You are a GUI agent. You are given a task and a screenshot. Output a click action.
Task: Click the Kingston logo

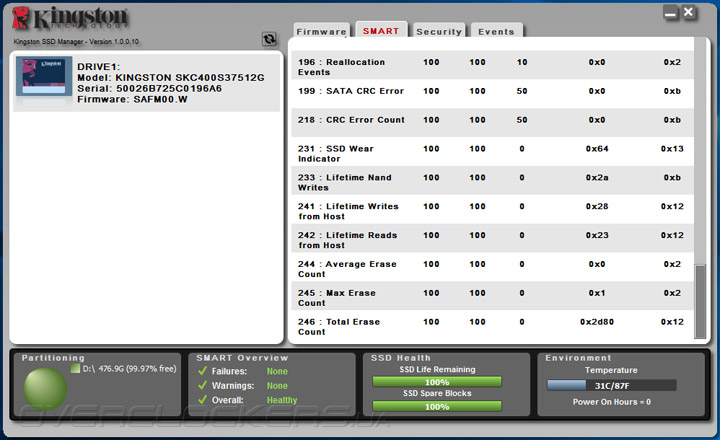click(70, 19)
